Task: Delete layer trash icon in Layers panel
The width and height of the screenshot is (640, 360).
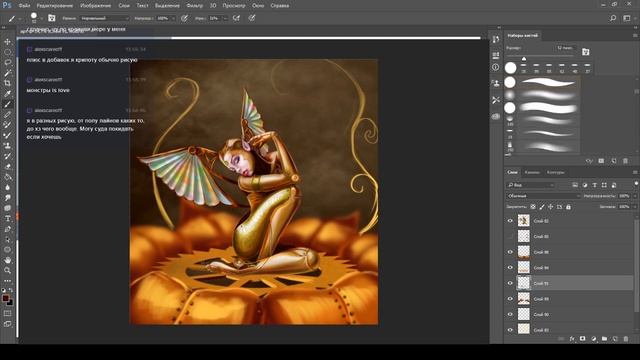Action: [x=626, y=339]
